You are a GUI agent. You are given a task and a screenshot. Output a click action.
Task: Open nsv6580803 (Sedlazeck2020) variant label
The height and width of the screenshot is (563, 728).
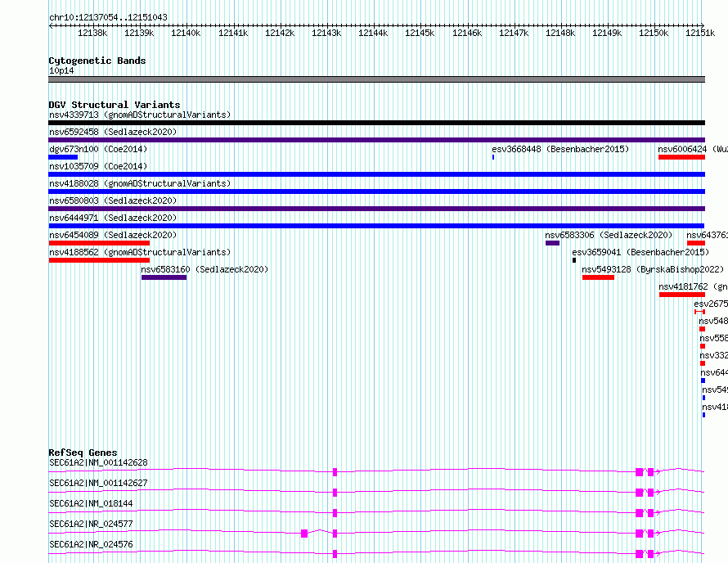click(x=113, y=200)
